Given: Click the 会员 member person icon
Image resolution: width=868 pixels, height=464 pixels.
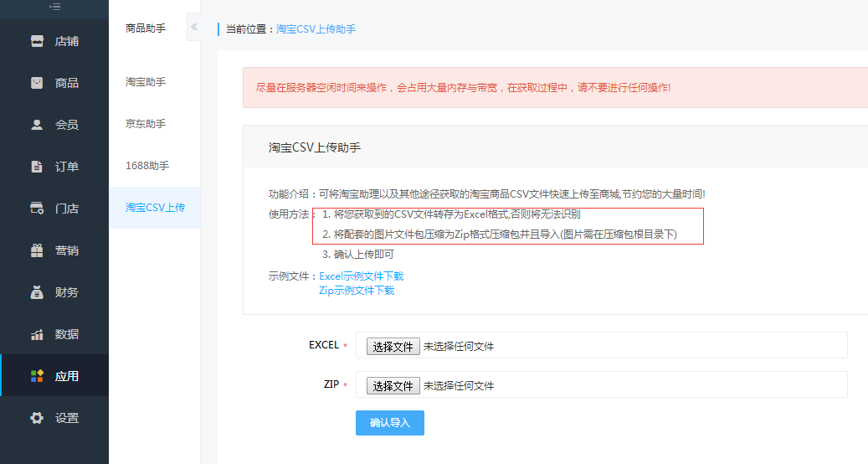Looking at the screenshot, I should [x=37, y=125].
